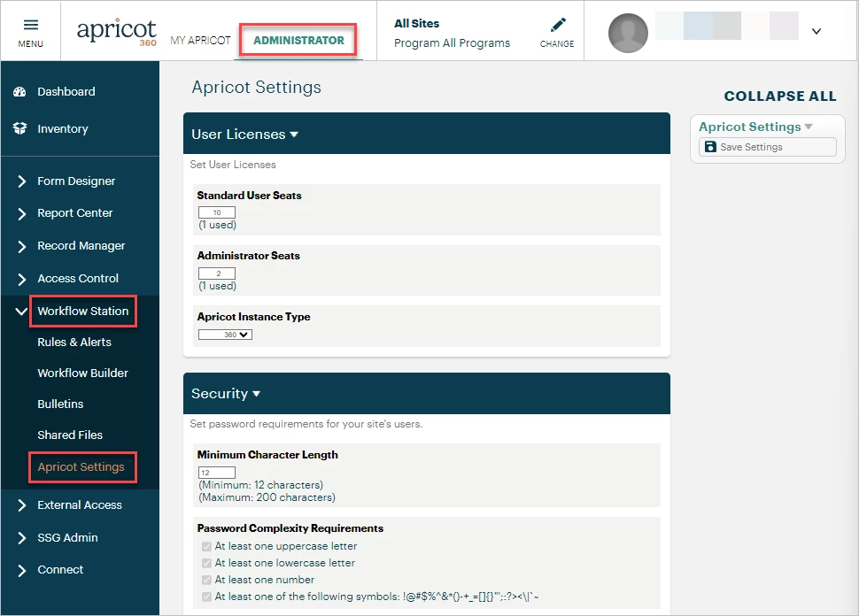
Task: Collapse the Apricot Settings side panel arrow
Action: [x=808, y=127]
